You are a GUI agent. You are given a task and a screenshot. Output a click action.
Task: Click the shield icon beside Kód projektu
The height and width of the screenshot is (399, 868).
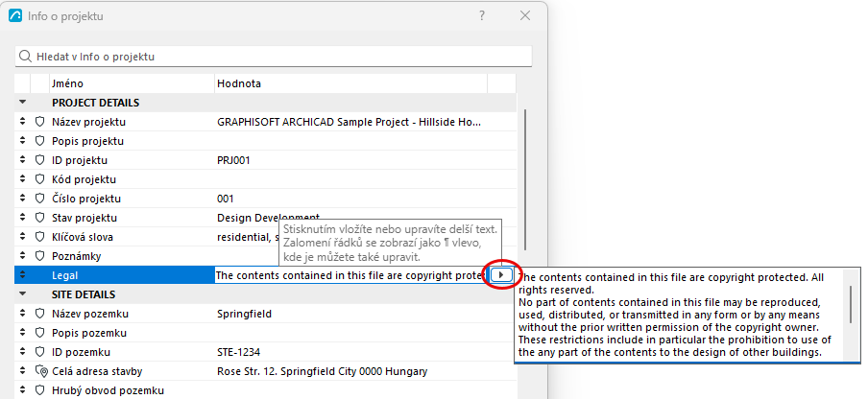coord(39,179)
